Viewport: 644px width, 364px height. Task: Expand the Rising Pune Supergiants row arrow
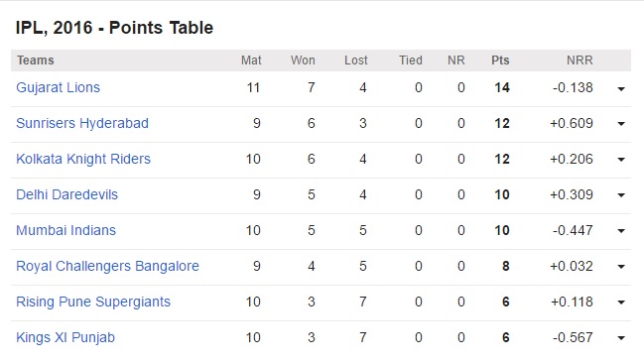tap(621, 303)
